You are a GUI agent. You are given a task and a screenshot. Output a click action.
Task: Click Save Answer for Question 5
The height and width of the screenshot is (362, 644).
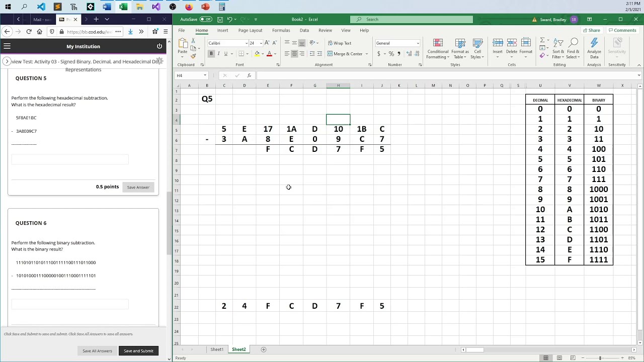click(138, 187)
